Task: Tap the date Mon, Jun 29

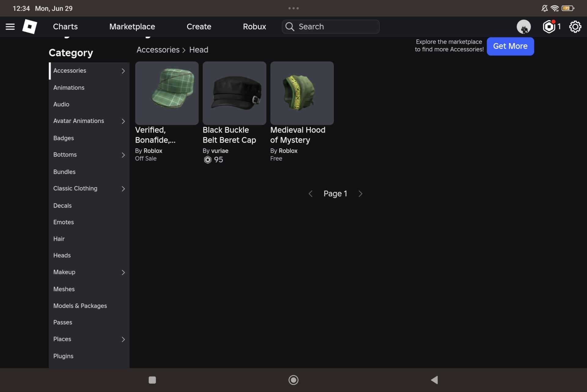Action: (54, 8)
